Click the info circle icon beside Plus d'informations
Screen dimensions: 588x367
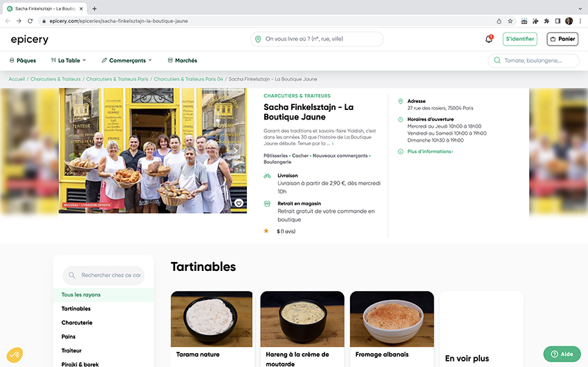[401, 151]
